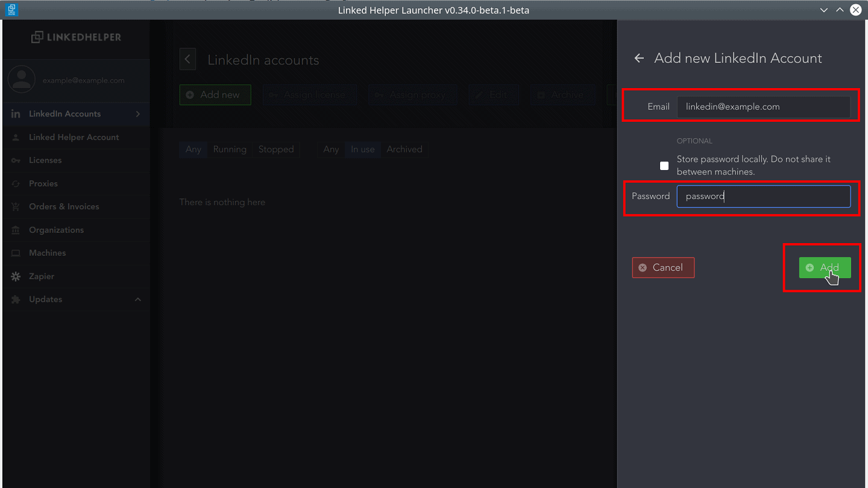Click the green Add button
Screen dimensions: 868x488
(x=825, y=268)
